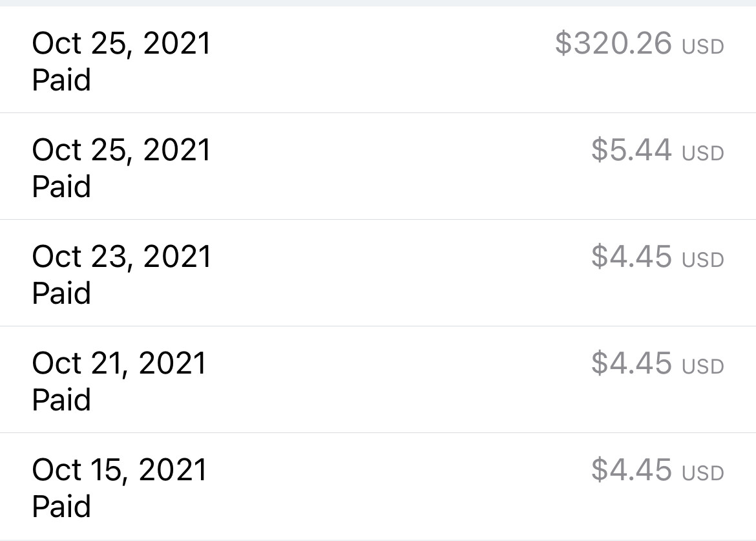The width and height of the screenshot is (756, 541).
Task: Tap the Oct 25, 2021 date above $5.44 row's Paid status
Action: 121,151
